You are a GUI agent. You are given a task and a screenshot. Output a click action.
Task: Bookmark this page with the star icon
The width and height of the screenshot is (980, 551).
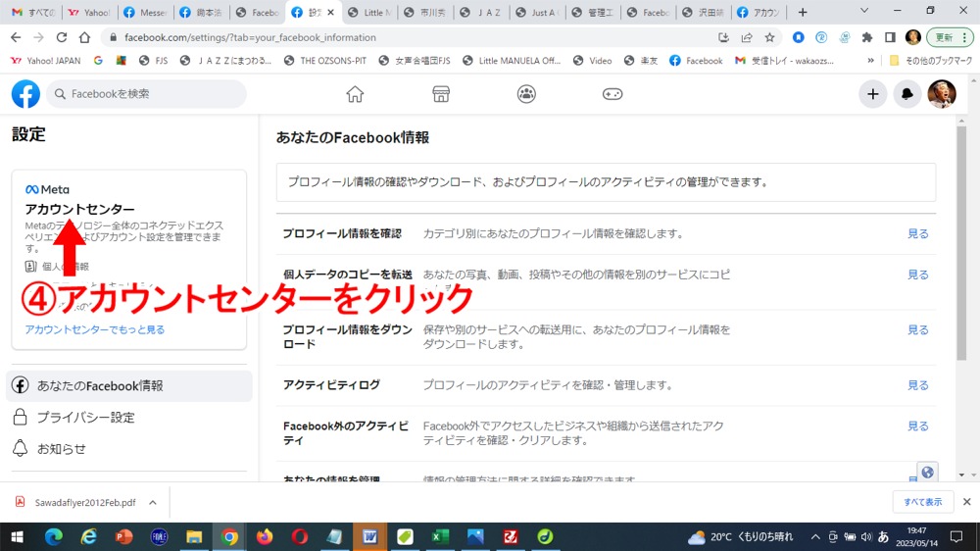click(x=769, y=37)
